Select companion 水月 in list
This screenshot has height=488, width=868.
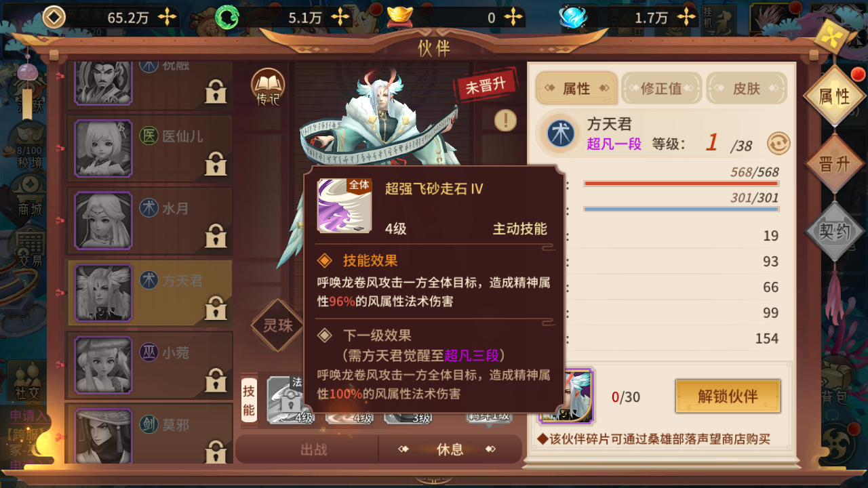click(x=149, y=220)
